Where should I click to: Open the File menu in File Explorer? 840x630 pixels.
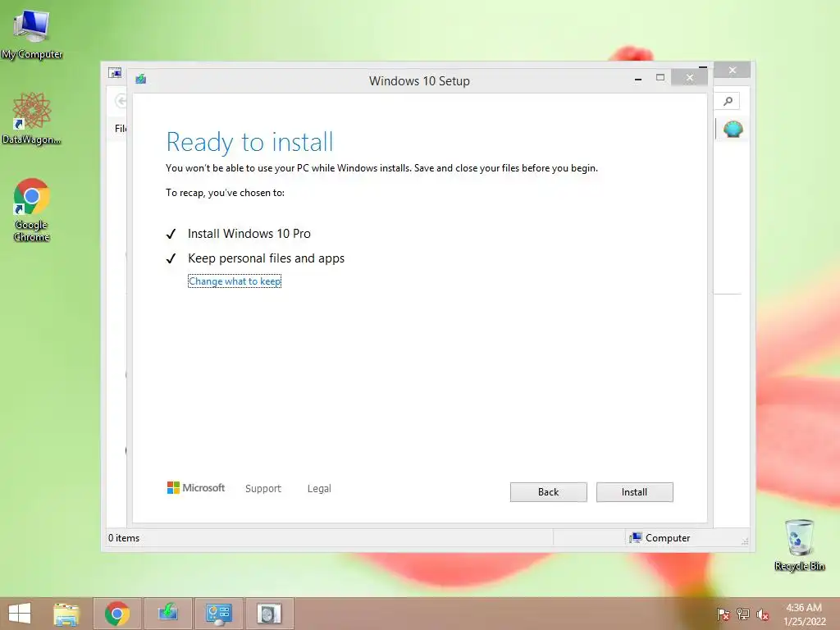click(121, 129)
